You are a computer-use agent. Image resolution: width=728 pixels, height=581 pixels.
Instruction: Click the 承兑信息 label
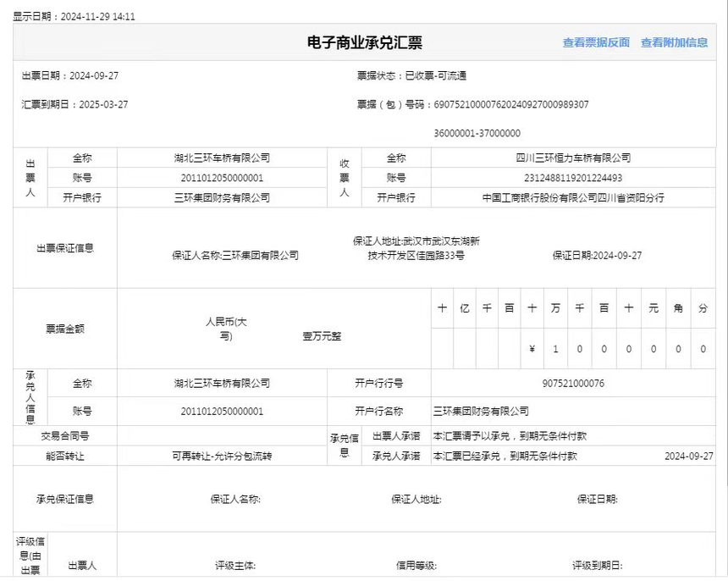pos(344,445)
